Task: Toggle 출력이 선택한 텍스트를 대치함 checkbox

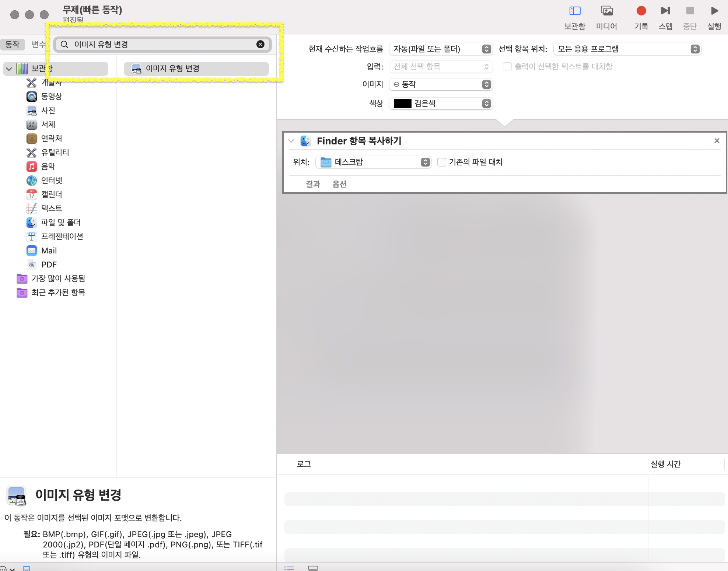Action: coord(507,67)
